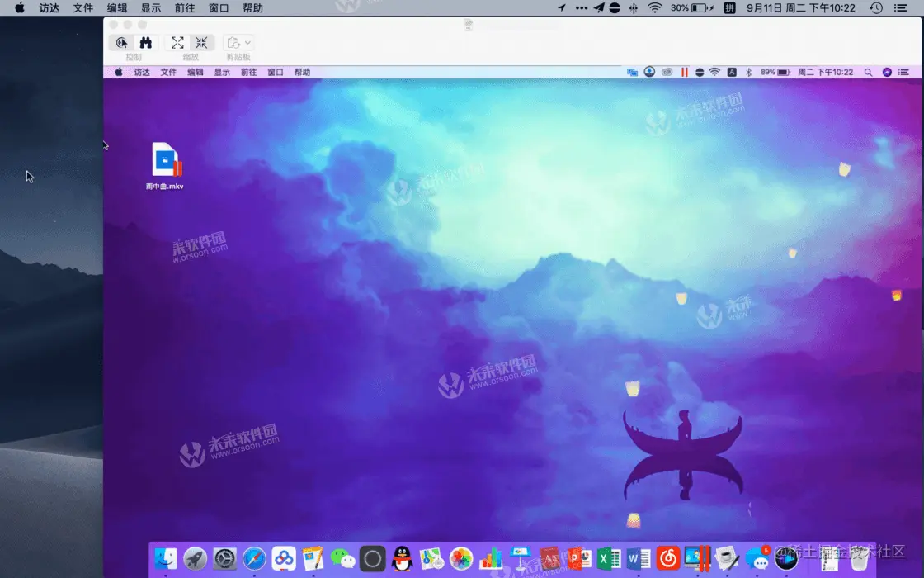The height and width of the screenshot is (578, 924).
Task: Launch Keynote podium icon in dock
Action: pos(520,558)
